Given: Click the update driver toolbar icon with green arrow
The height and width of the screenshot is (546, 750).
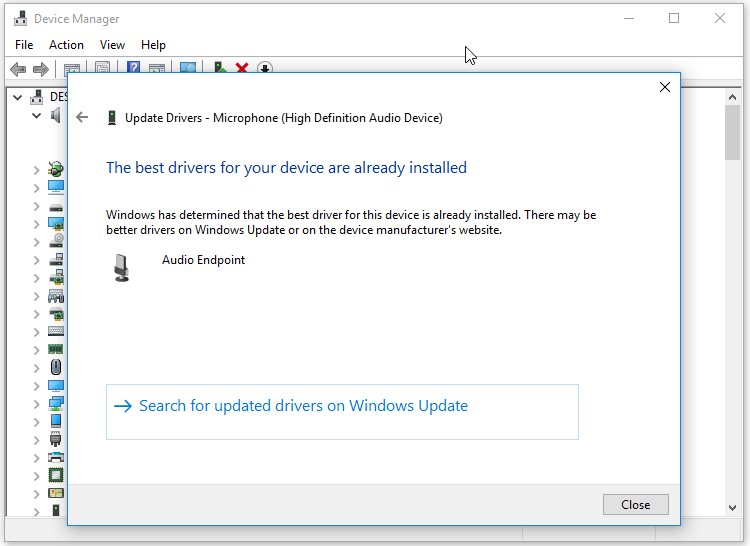Looking at the screenshot, I should pyautogui.click(x=220, y=68).
